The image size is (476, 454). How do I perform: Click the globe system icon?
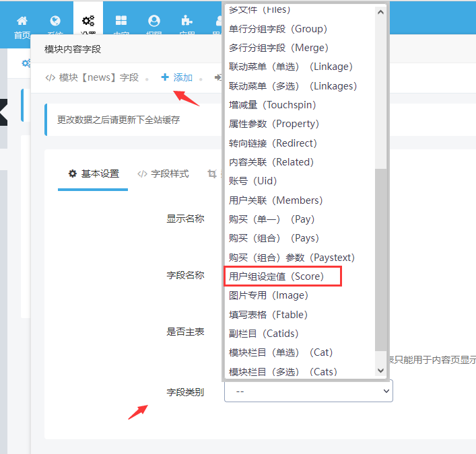[x=55, y=21]
